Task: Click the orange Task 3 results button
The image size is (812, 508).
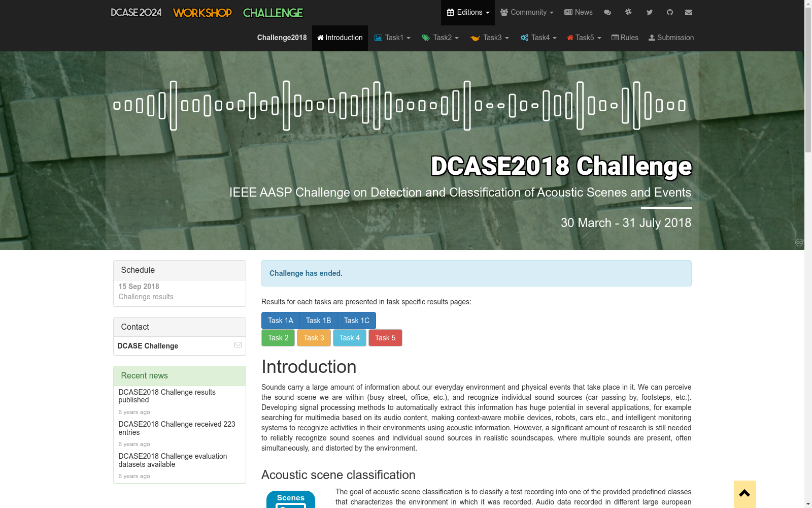Action: tap(314, 338)
